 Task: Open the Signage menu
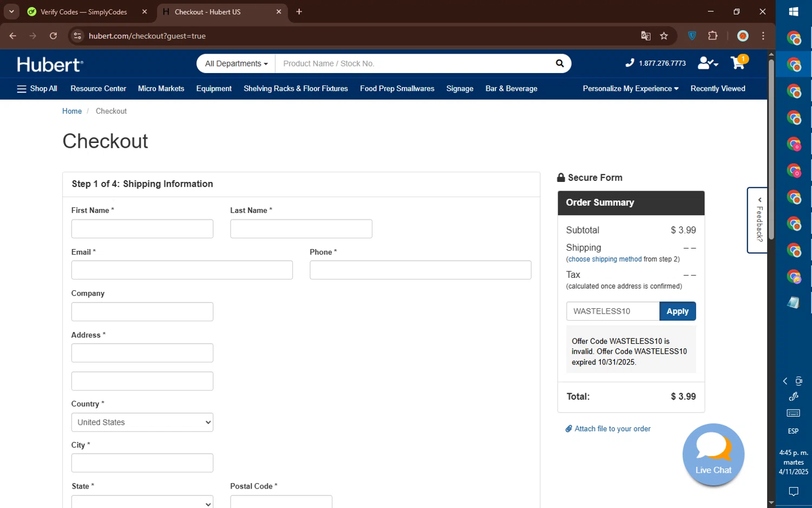(460, 89)
